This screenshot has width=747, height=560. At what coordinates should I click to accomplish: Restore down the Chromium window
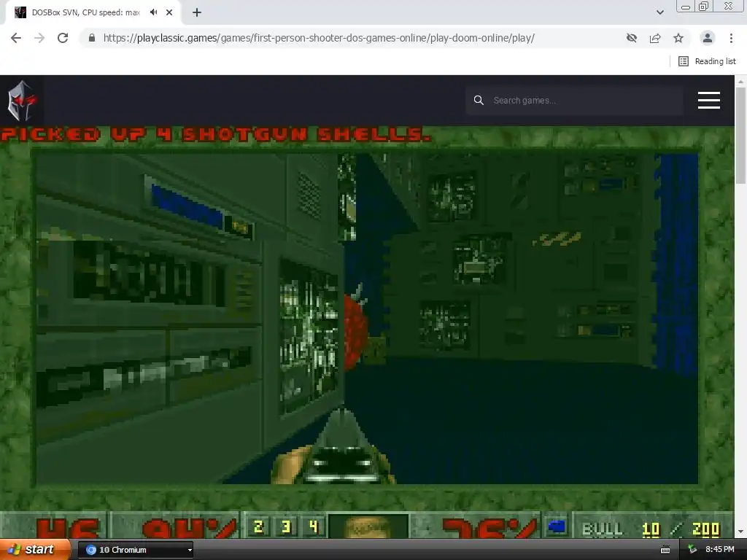tap(704, 6)
